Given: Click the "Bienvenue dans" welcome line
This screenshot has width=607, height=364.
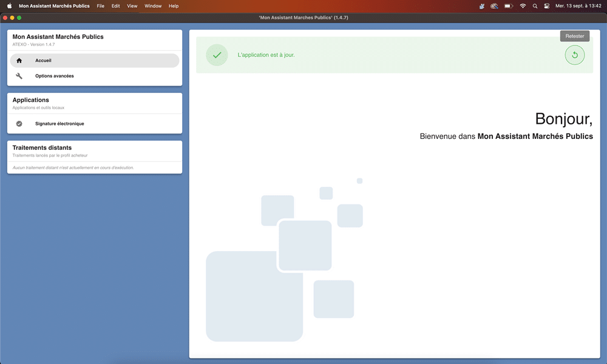Looking at the screenshot, I should tap(506, 136).
